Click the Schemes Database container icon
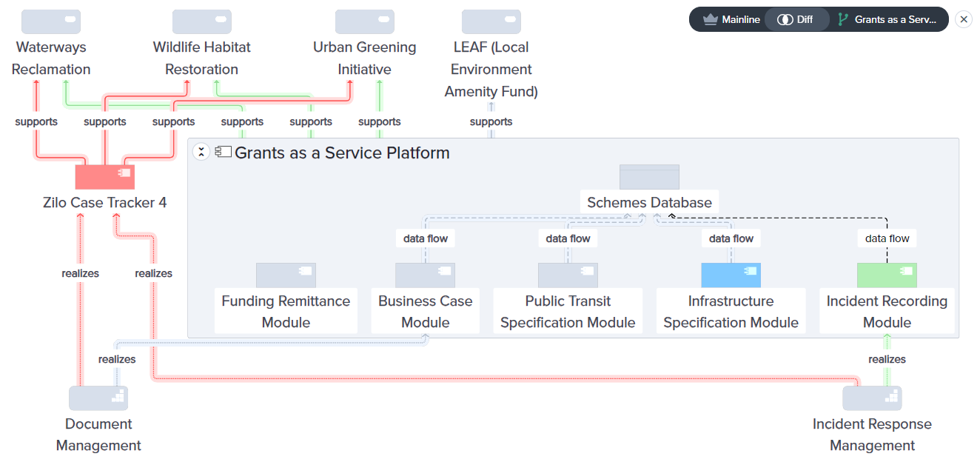The image size is (980, 465). (x=649, y=177)
